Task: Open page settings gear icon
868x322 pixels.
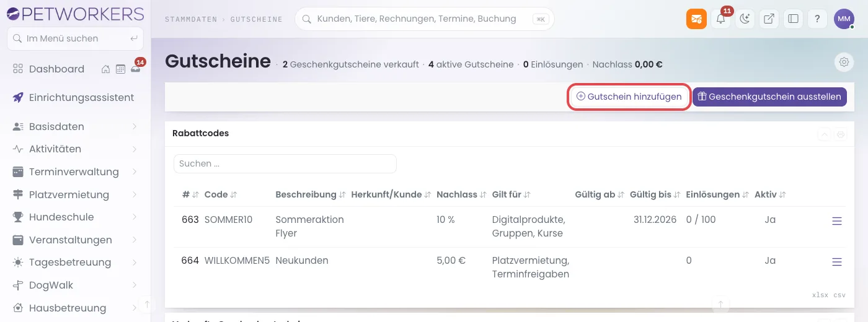Action: tap(844, 62)
